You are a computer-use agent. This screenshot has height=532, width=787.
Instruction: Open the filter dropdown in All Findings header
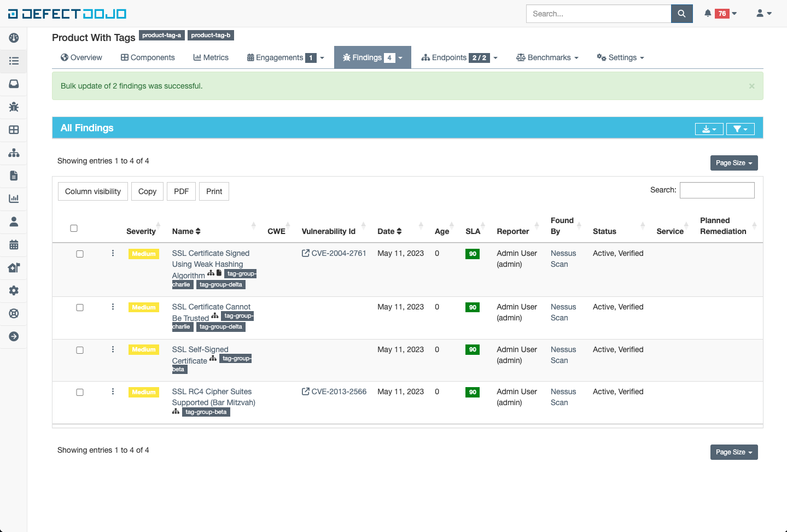740,129
